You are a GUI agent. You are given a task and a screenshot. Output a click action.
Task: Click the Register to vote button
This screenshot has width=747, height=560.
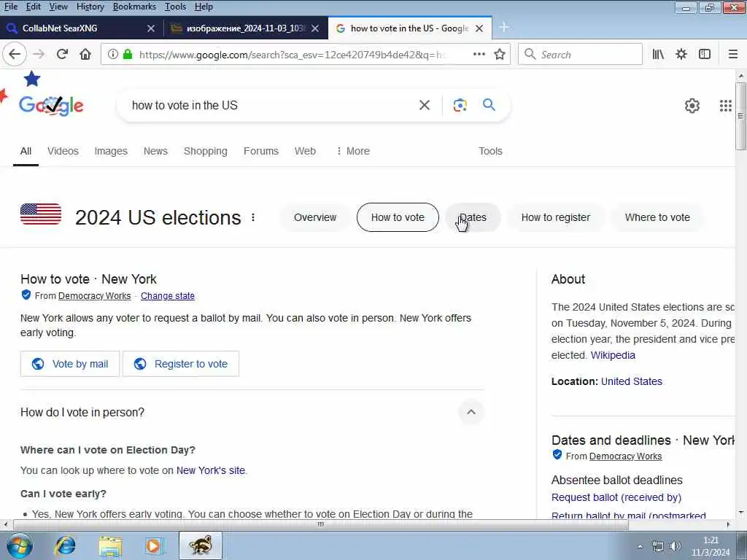[181, 364]
